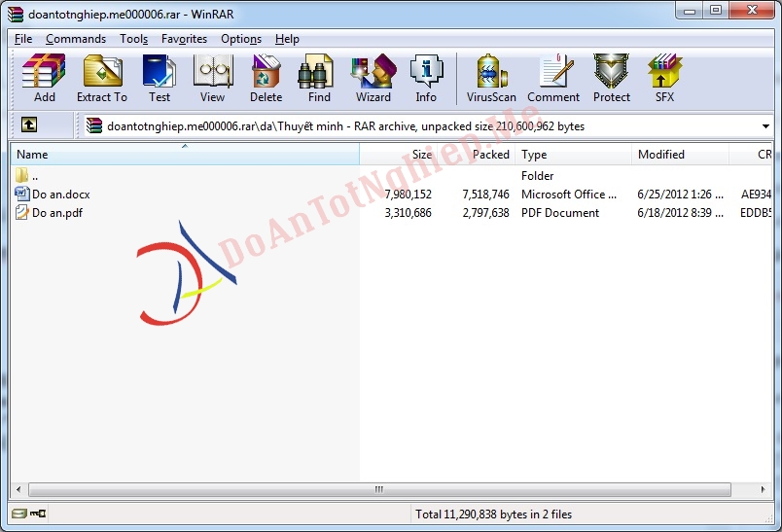This screenshot has width=782, height=532.
Task: Sort by Size column header
Action: [398, 155]
